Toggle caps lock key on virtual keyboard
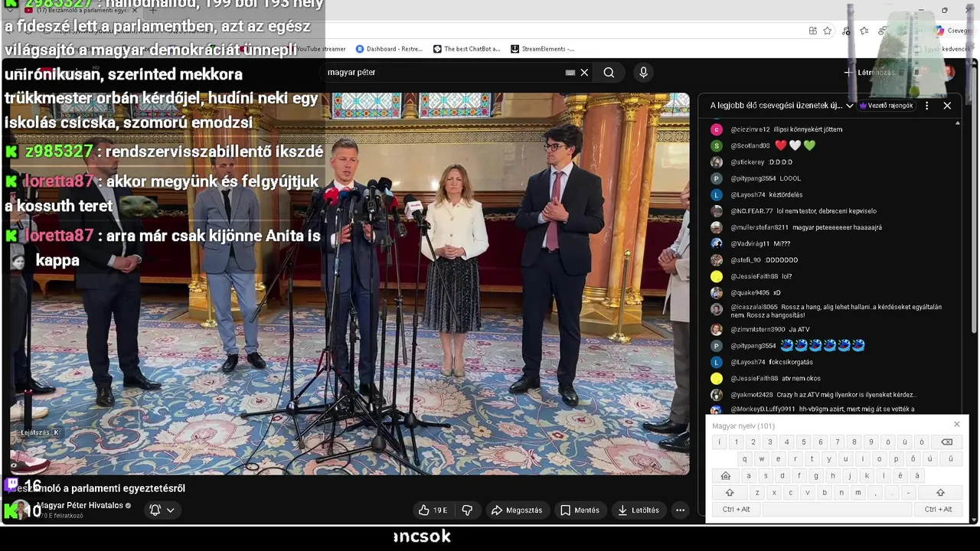The image size is (980, 551). pos(726,476)
